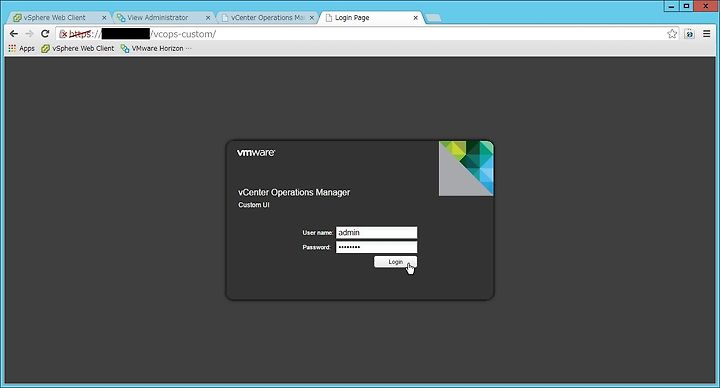This screenshot has width=720, height=388.
Task: Click the extension icon beside the star
Action: [689, 34]
